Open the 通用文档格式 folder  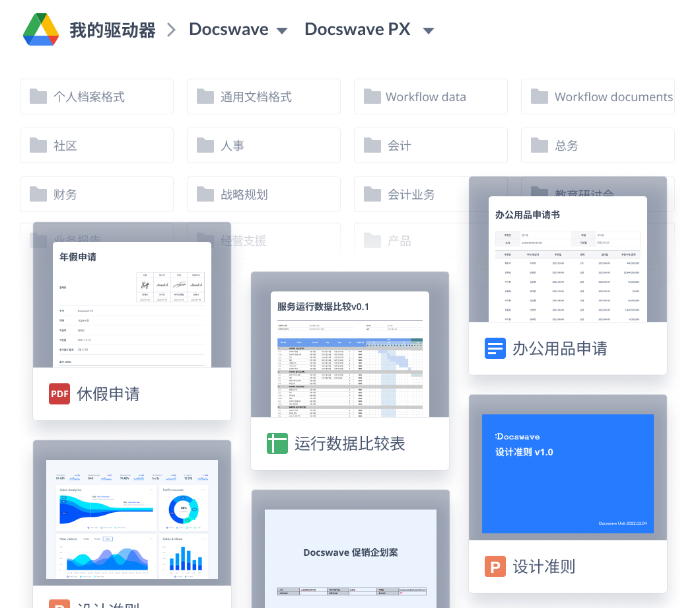coord(263,96)
